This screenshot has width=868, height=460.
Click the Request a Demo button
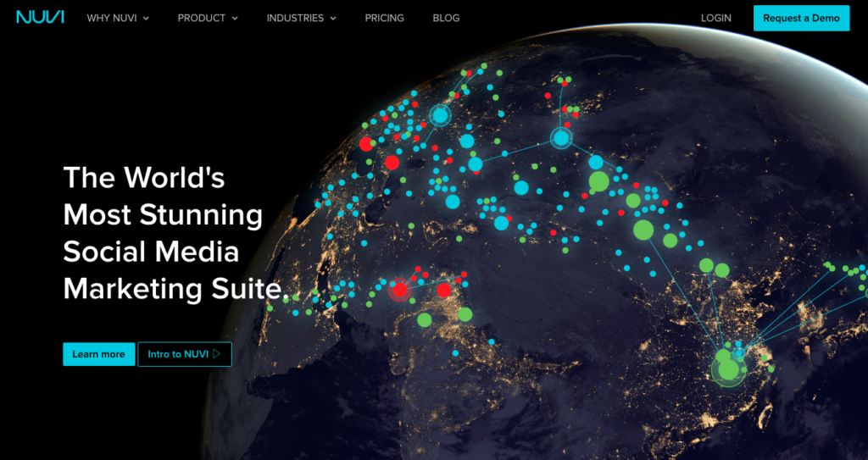(x=801, y=19)
